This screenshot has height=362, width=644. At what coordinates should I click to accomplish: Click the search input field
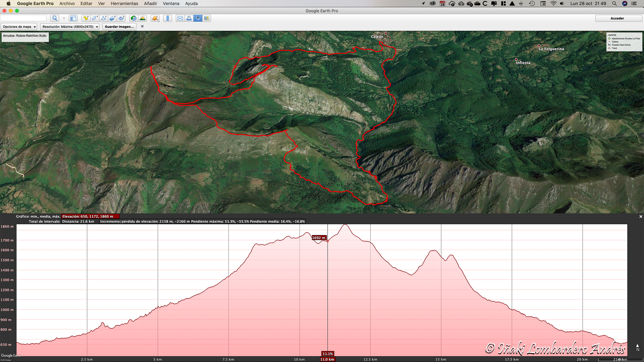(x=23, y=18)
